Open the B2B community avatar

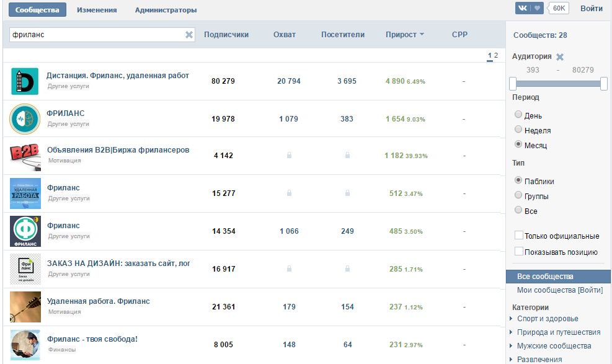click(x=25, y=156)
